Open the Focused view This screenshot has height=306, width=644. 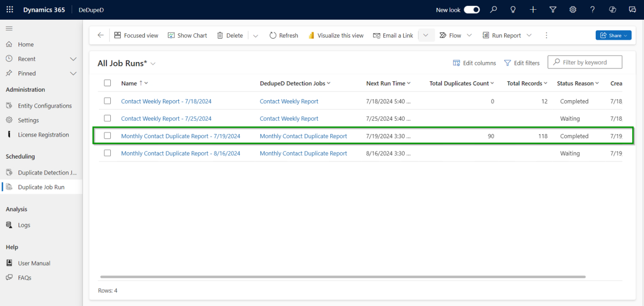tap(136, 35)
